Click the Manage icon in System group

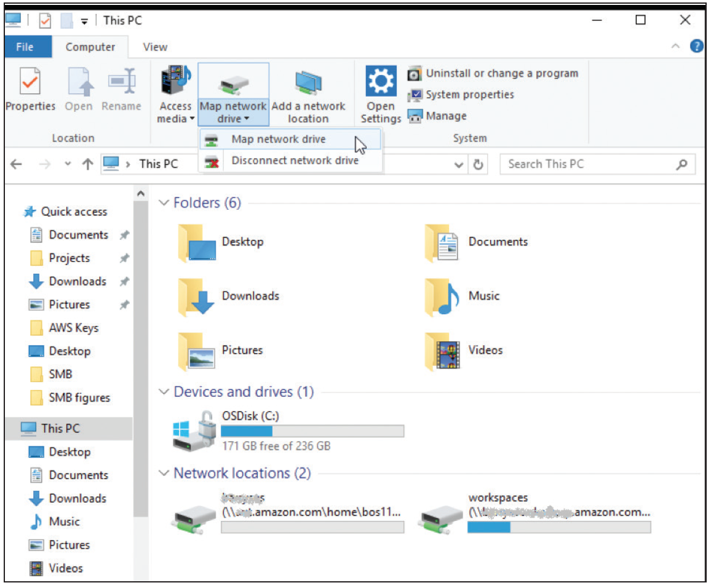tap(415, 116)
